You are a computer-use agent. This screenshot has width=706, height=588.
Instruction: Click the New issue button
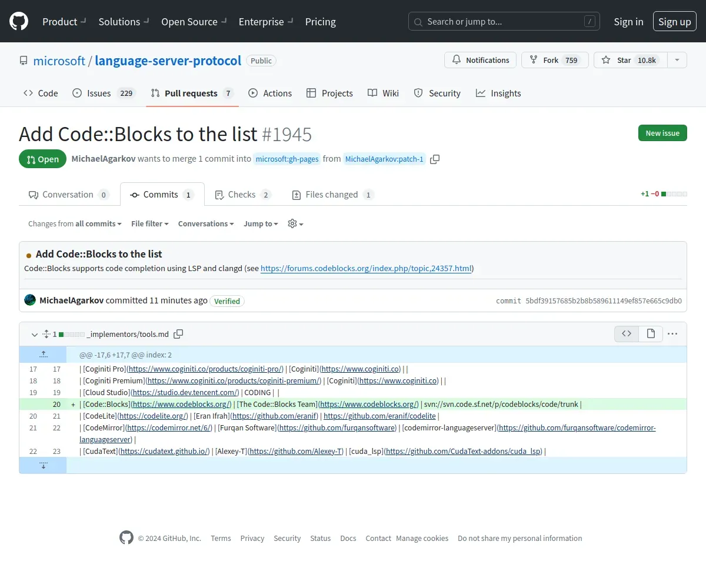point(662,133)
